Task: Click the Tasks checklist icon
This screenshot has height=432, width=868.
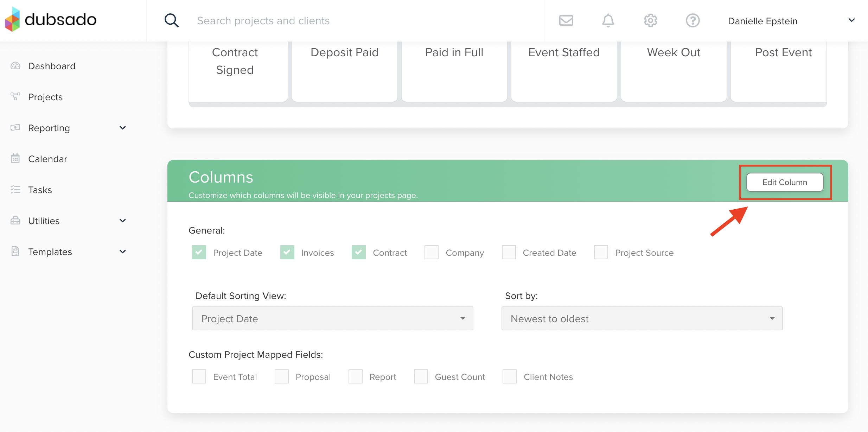Action: click(x=15, y=190)
